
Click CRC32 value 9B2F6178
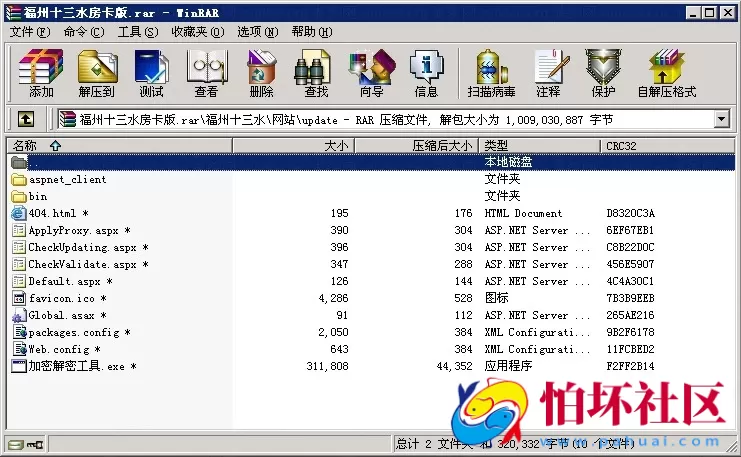coord(630,332)
